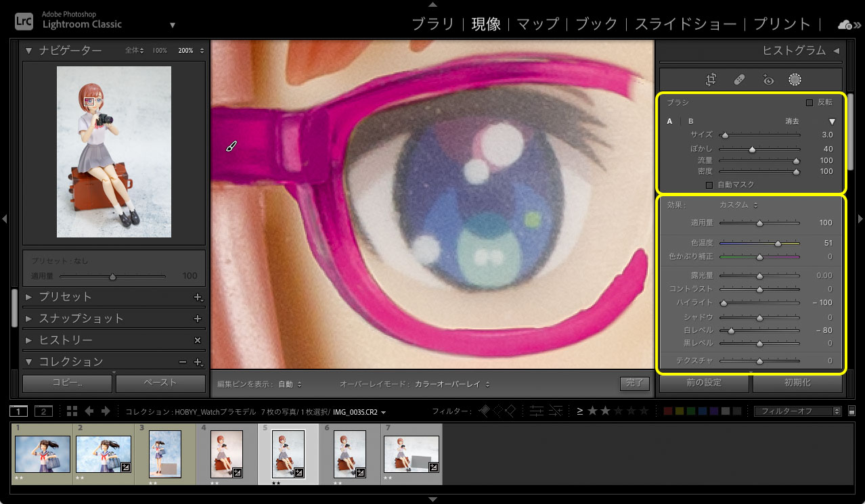The width and height of the screenshot is (865, 504).
Task: Adjust the 色温度 slider
Action: click(x=759, y=243)
